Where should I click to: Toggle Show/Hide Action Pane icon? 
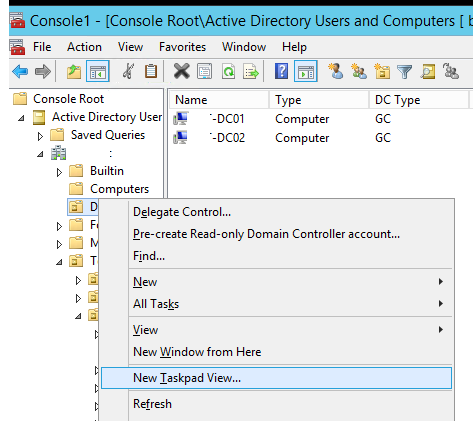306,71
